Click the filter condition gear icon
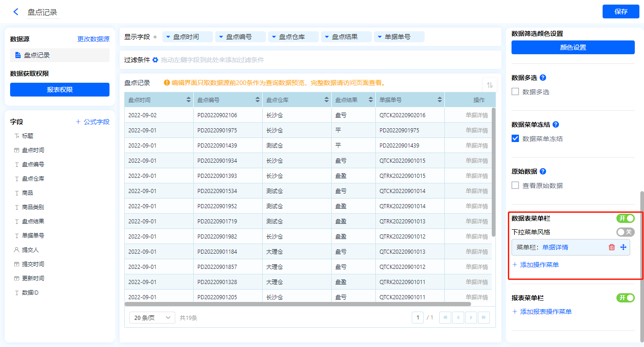Image resolution: width=644 pixels, height=347 pixels. (155, 60)
